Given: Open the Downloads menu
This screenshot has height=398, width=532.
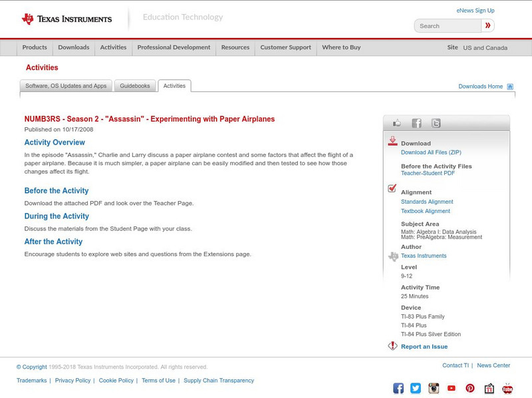Looking at the screenshot, I should pos(74,47).
